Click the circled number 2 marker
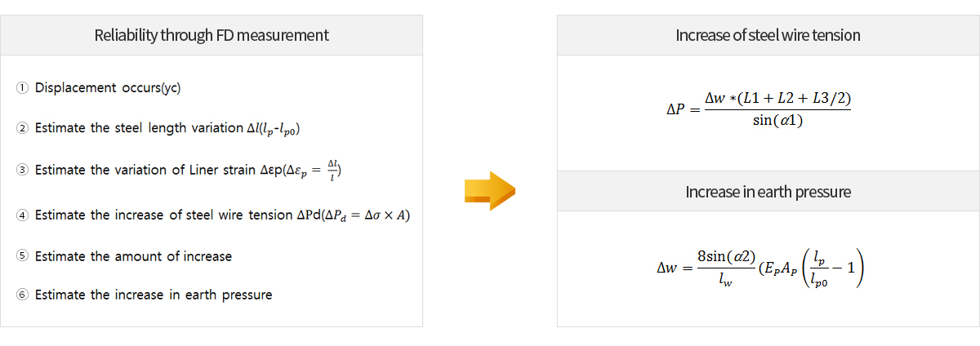 [22, 128]
